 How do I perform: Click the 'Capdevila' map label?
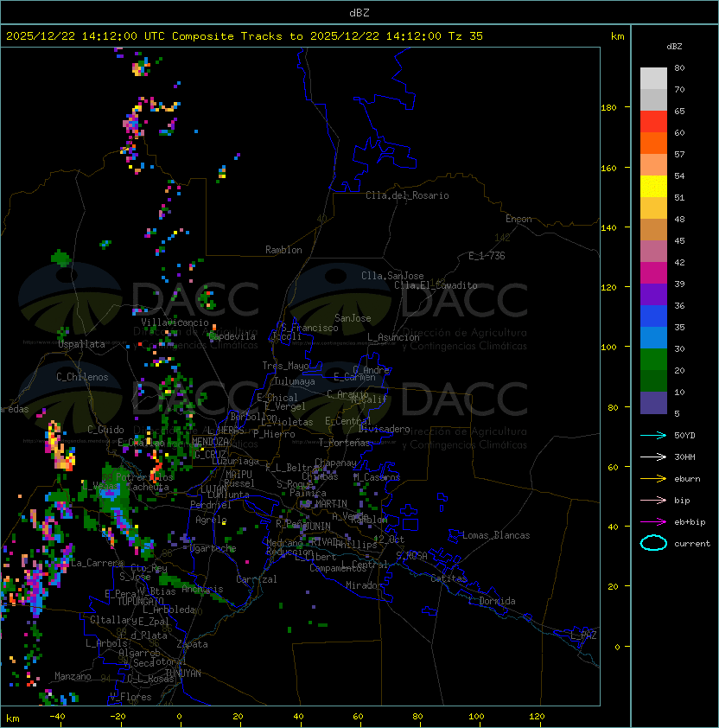[x=232, y=336]
